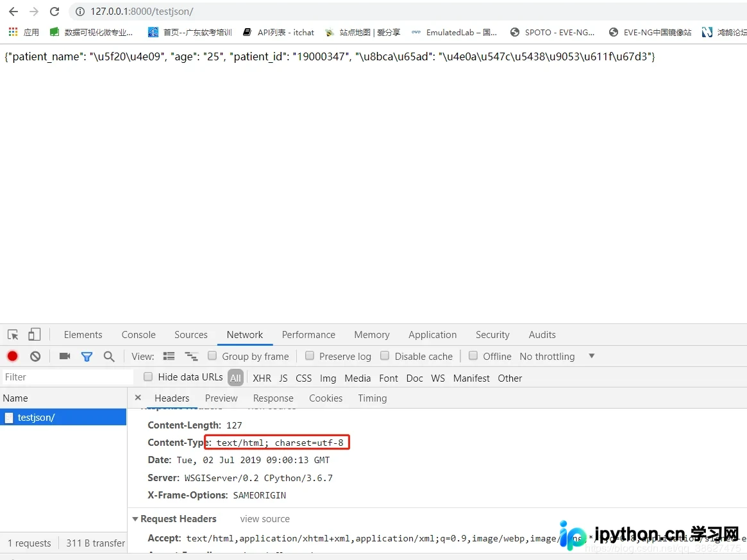Viewport: 747px width, 560px height.
Task: Check the Offline checkbox
Action: pos(473,355)
